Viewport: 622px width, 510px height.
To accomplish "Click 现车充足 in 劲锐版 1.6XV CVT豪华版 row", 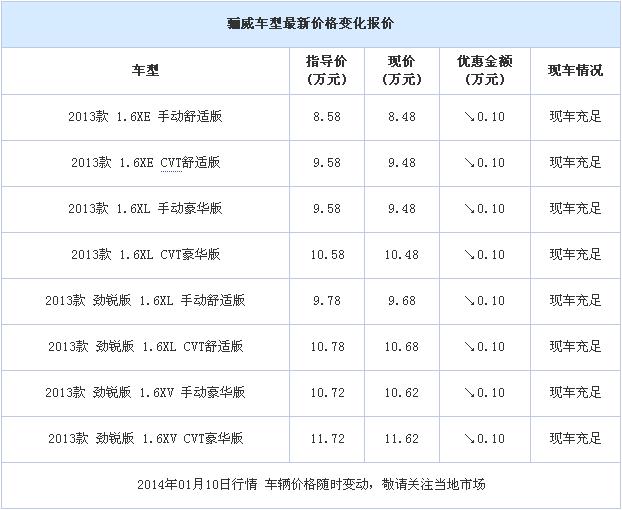I will click(575, 439).
